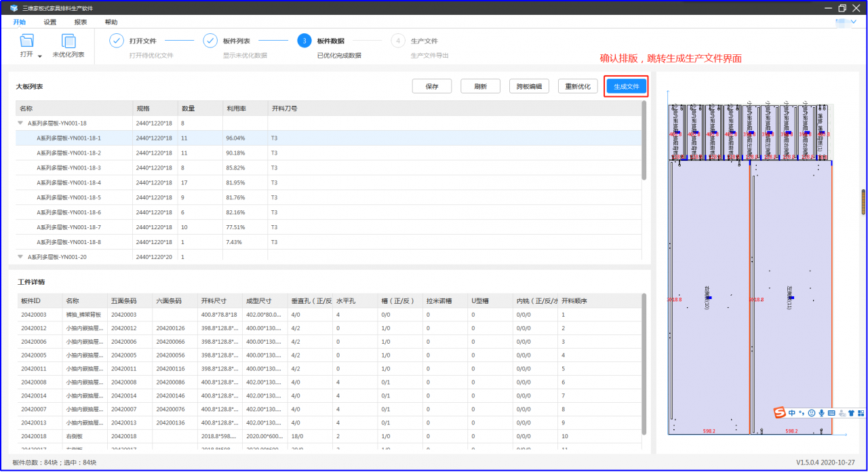Image resolution: width=868 pixels, height=472 pixels.
Task: Open the soft keyboard icon on the IME bar
Action: pos(831,412)
